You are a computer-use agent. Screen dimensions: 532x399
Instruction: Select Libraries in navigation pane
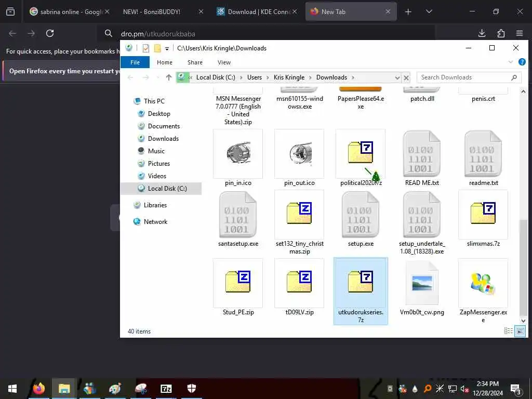coord(155,205)
